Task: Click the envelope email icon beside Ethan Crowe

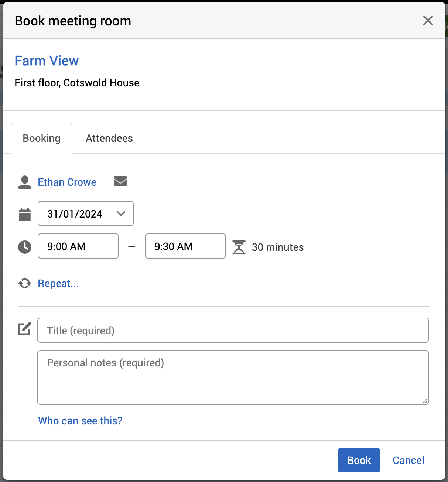Action: (120, 181)
